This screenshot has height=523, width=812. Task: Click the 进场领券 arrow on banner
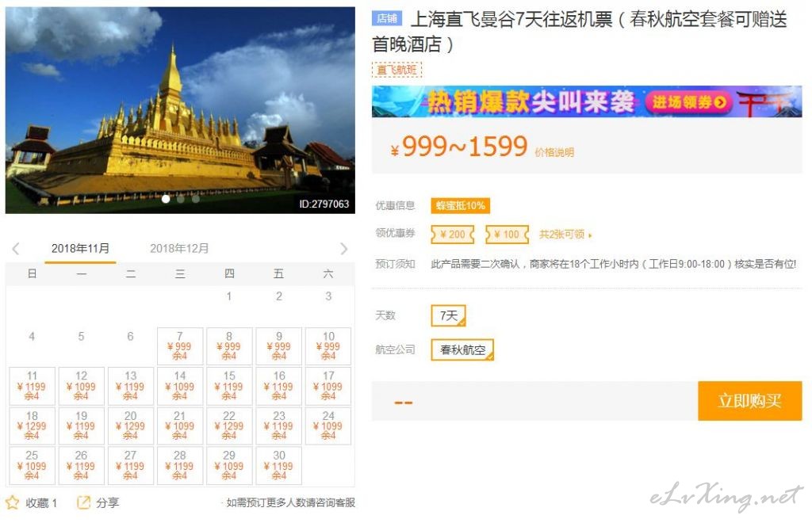pyautogui.click(x=720, y=102)
